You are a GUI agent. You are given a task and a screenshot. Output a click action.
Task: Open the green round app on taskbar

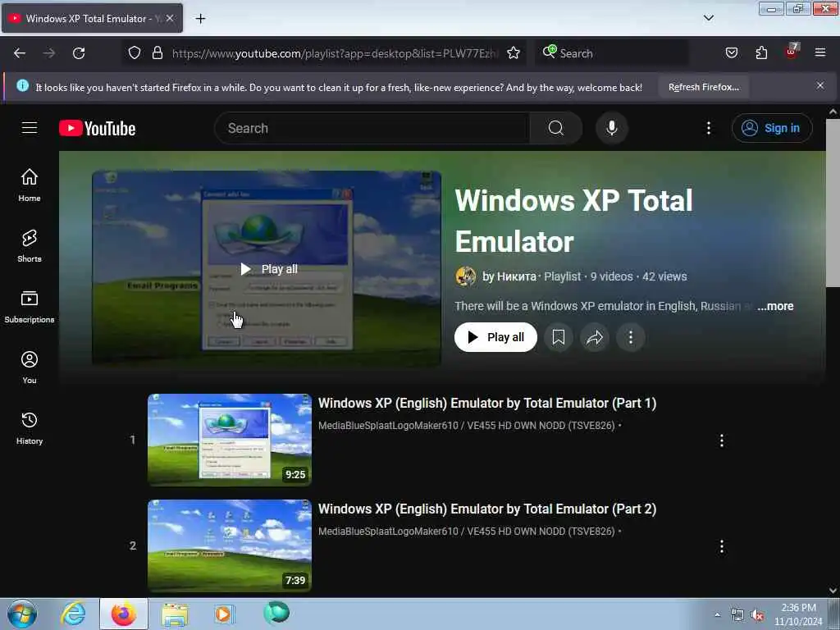[x=276, y=613]
